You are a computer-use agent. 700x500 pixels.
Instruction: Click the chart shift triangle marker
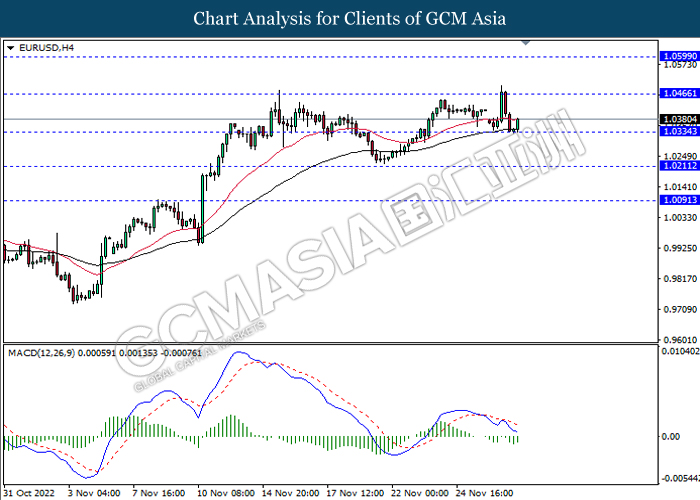[x=526, y=43]
